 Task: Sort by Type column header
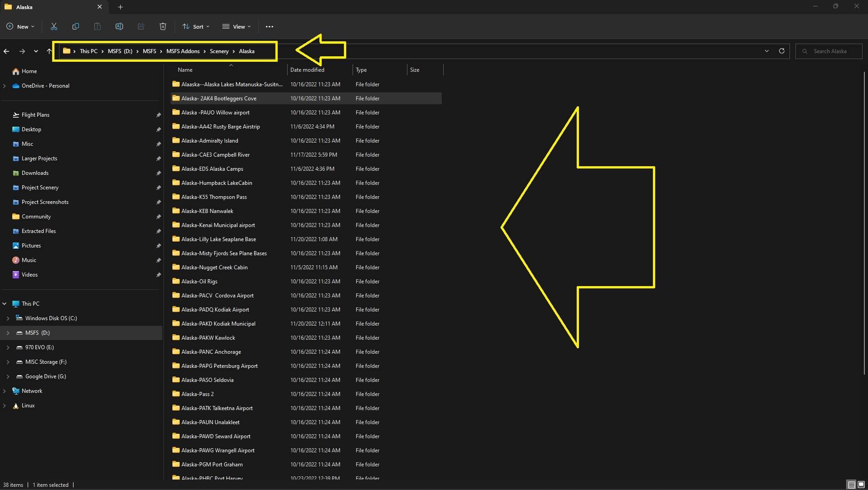point(380,70)
